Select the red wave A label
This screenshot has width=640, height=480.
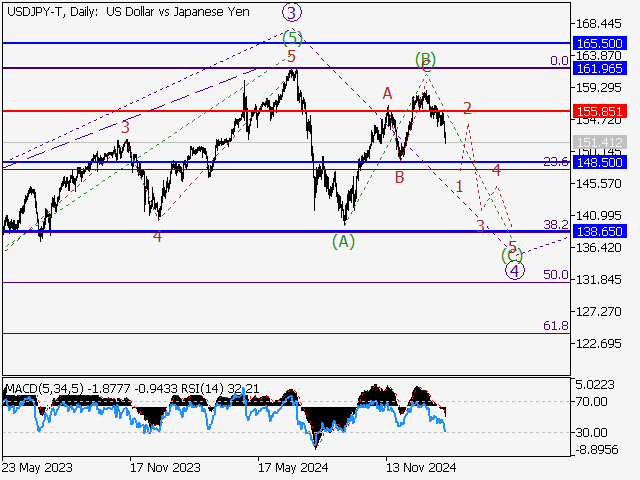[387, 93]
